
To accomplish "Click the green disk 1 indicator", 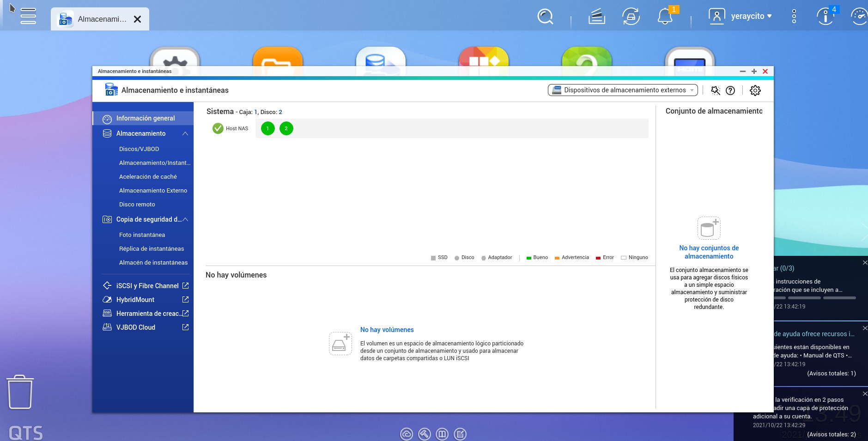I will click(x=268, y=128).
